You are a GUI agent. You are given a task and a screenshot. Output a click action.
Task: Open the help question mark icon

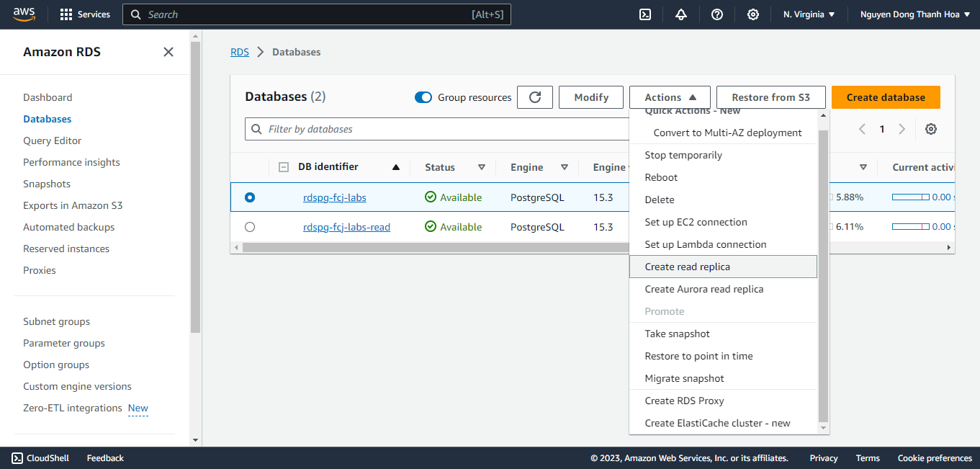click(717, 14)
